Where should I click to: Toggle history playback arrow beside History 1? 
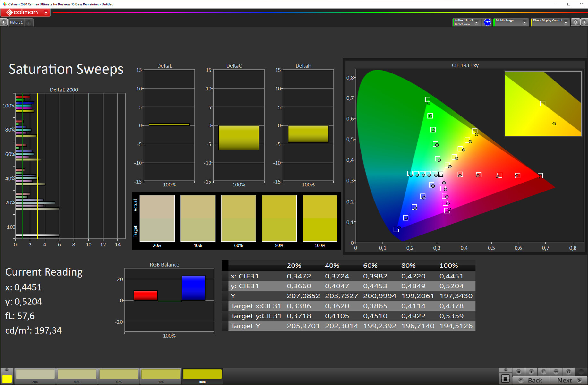(x=4, y=22)
